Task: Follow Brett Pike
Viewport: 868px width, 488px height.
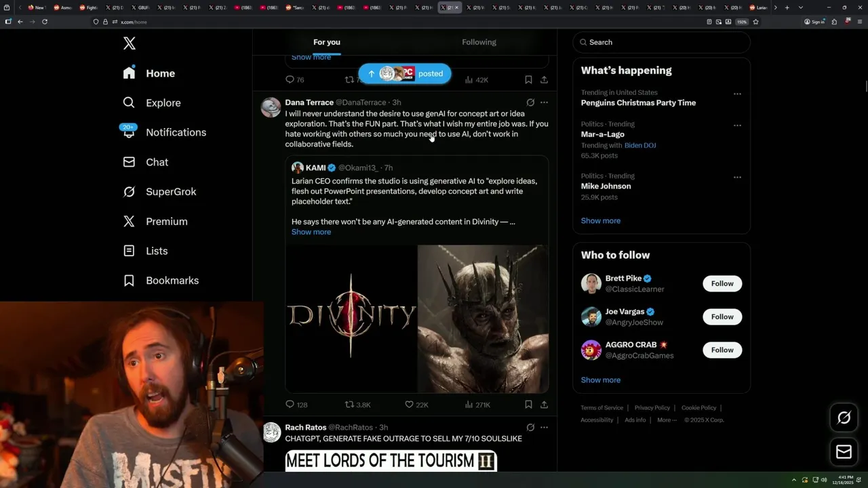Action: click(x=722, y=283)
